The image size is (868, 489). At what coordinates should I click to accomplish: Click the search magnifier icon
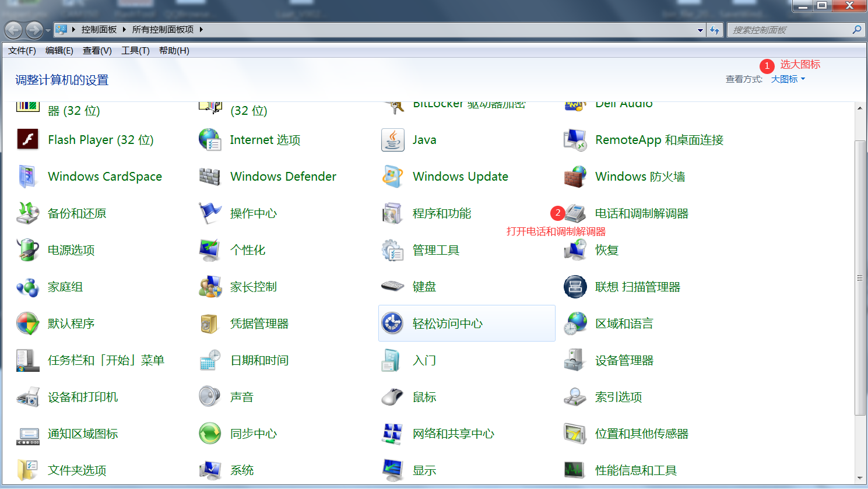856,30
